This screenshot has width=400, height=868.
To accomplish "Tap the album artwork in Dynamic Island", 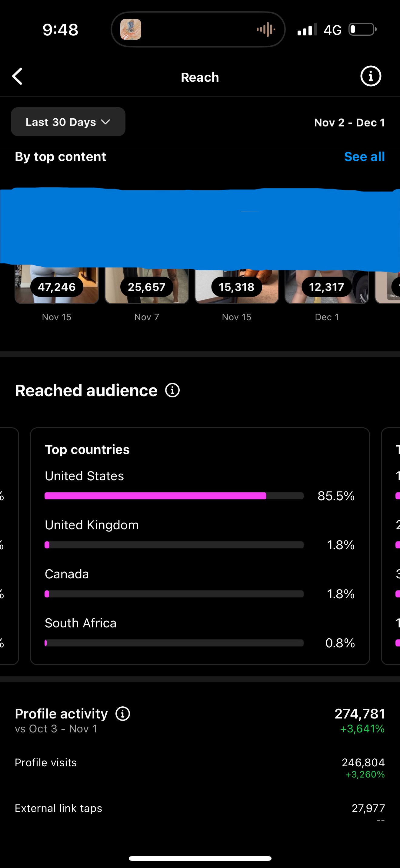I will point(131,30).
